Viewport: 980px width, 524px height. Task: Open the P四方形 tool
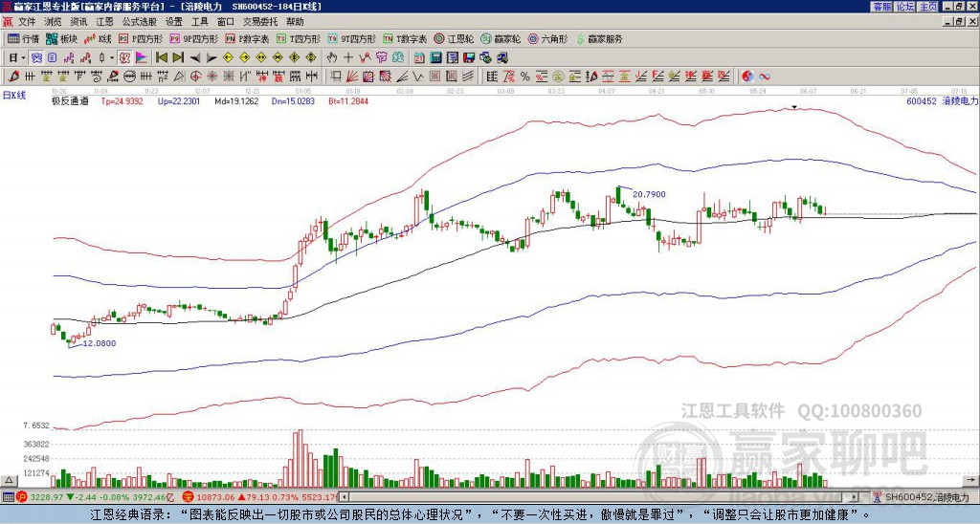[141, 38]
